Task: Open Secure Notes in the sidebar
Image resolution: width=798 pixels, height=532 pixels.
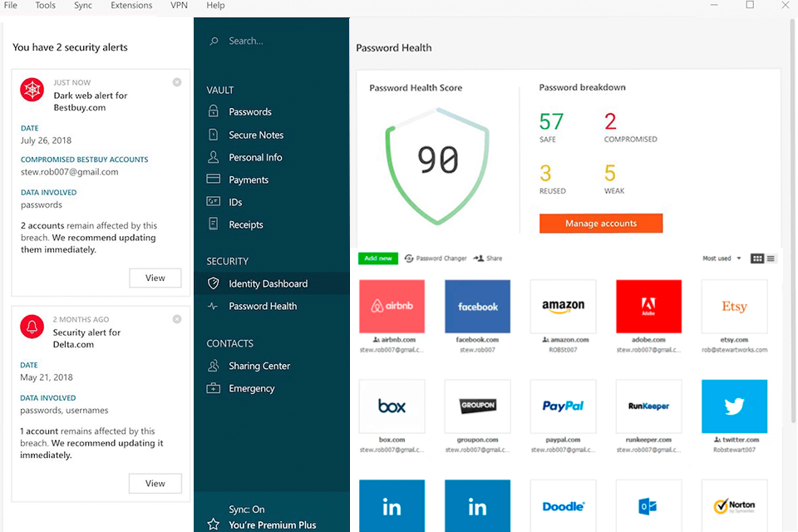Action: tap(255, 135)
